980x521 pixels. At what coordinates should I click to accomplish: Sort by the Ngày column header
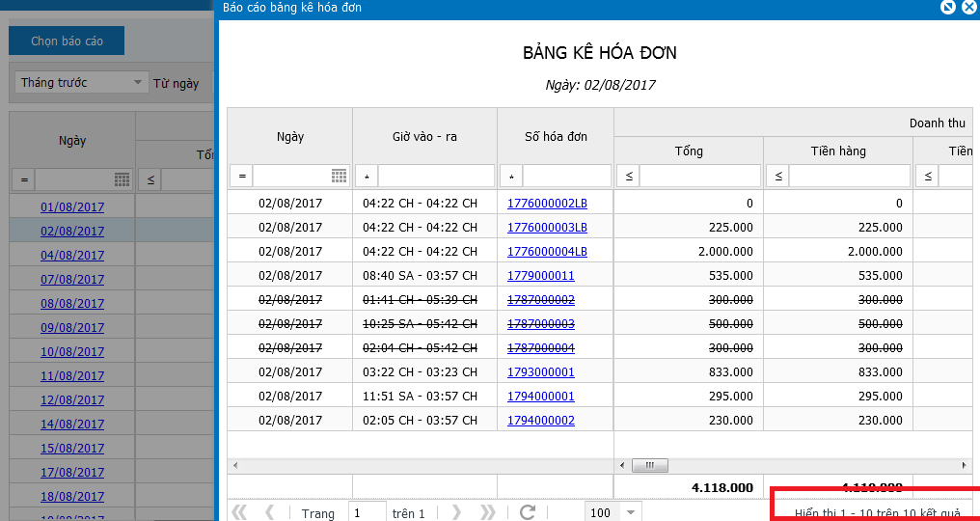[290, 136]
